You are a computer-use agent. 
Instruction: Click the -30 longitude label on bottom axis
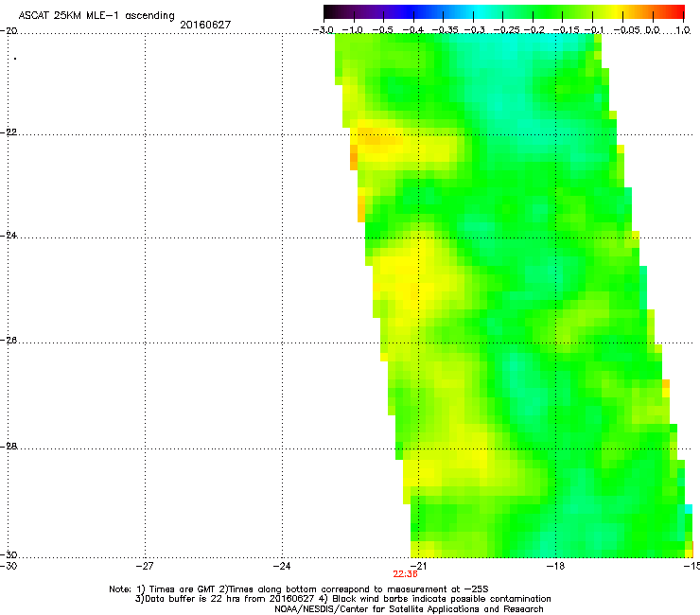click(9, 566)
